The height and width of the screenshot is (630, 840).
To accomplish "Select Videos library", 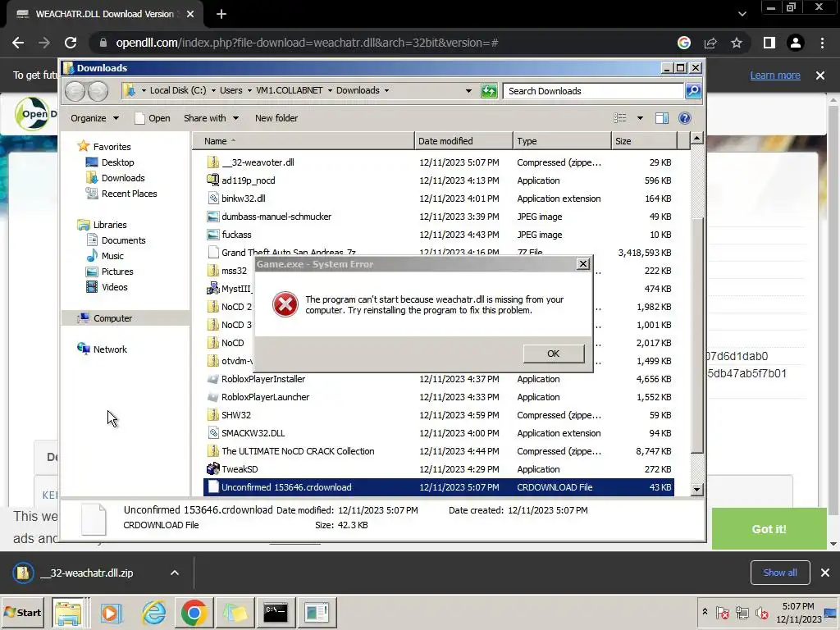I will tap(107, 287).
